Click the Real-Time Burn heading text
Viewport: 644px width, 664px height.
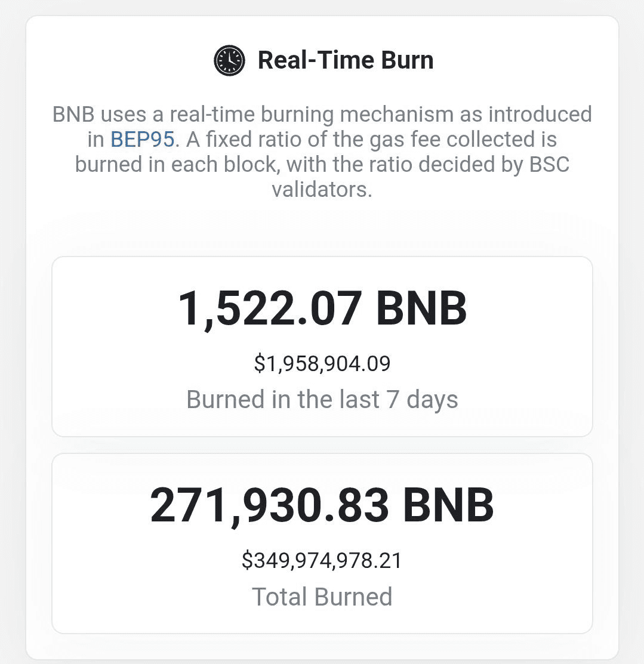point(345,60)
